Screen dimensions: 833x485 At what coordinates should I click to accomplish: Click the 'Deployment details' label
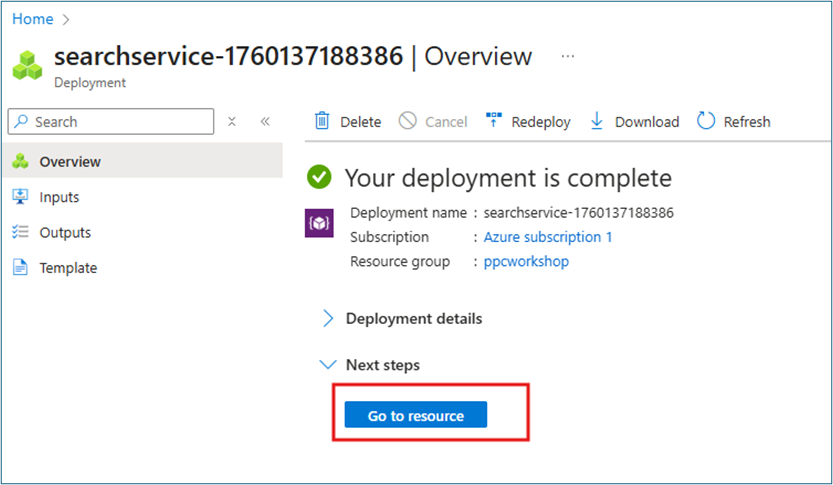(x=414, y=318)
